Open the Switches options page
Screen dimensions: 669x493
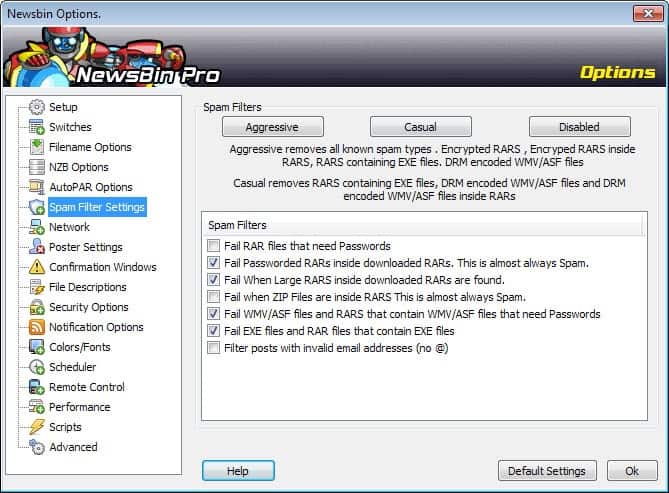70,127
